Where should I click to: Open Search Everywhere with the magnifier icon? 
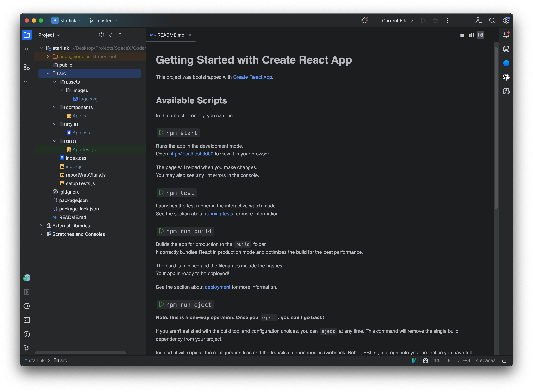click(492, 21)
